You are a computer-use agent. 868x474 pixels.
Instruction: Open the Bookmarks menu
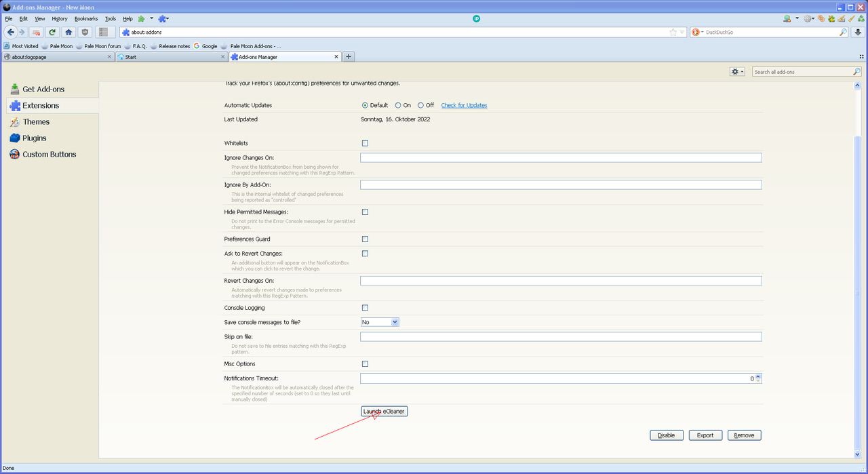click(x=86, y=19)
